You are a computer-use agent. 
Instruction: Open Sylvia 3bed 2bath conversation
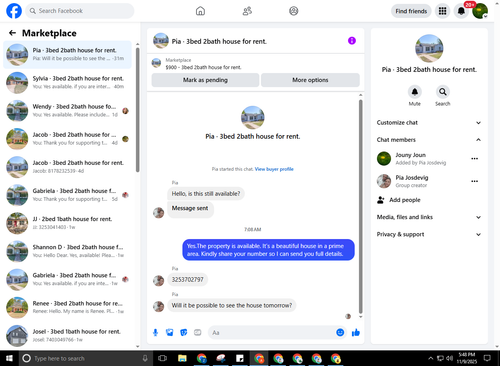(x=68, y=82)
